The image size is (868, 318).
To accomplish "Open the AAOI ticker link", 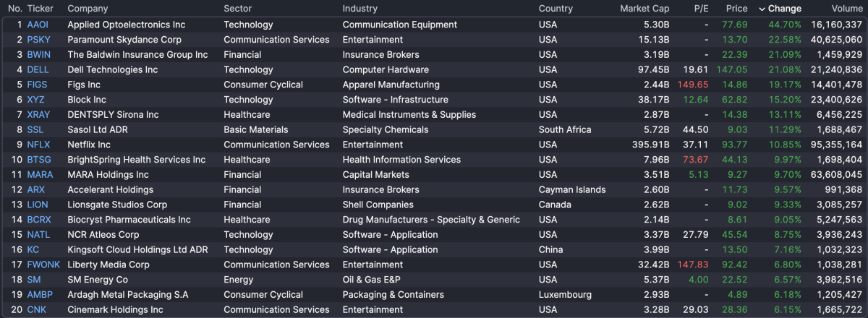I will (38, 25).
